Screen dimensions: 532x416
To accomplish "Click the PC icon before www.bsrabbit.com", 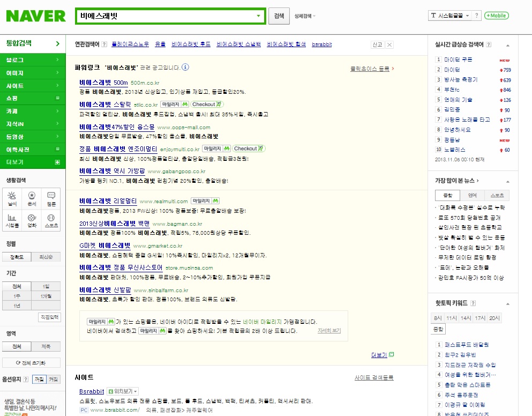I will click(84, 410).
